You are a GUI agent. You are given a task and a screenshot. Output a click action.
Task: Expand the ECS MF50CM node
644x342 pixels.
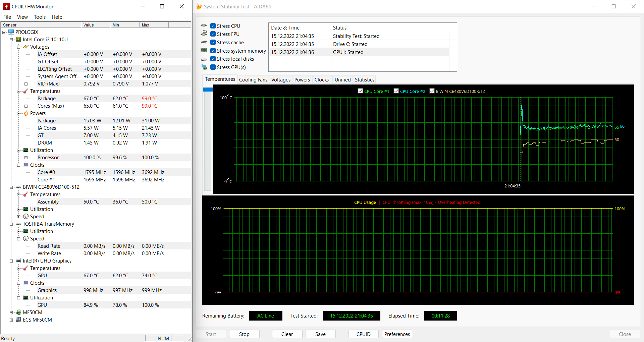(x=11, y=320)
